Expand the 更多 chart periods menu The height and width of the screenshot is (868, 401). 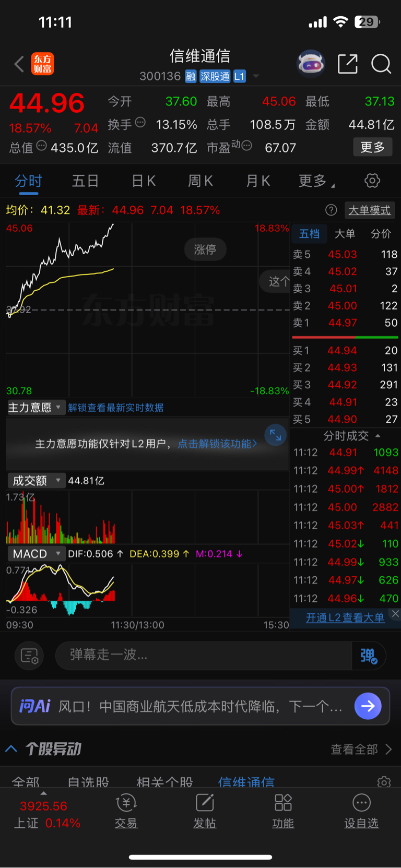[x=316, y=181]
